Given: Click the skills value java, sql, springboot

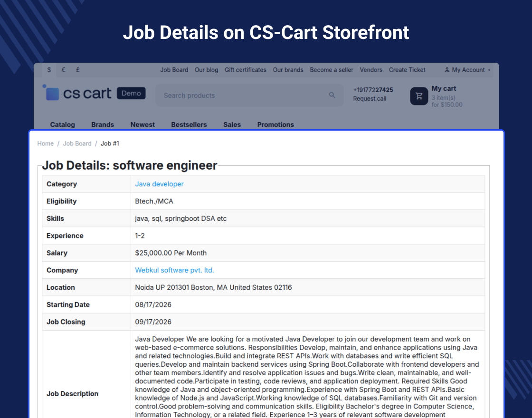Looking at the screenshot, I should click(181, 218).
